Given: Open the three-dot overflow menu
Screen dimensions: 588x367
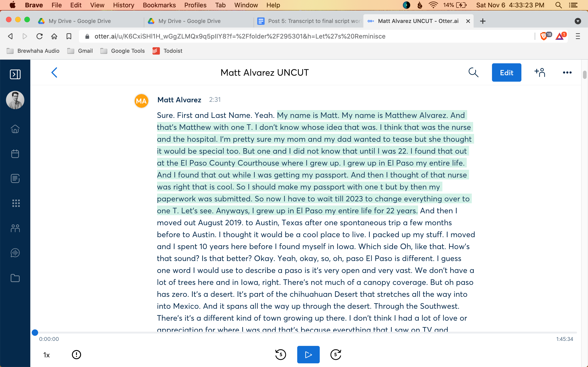Looking at the screenshot, I should (567, 72).
